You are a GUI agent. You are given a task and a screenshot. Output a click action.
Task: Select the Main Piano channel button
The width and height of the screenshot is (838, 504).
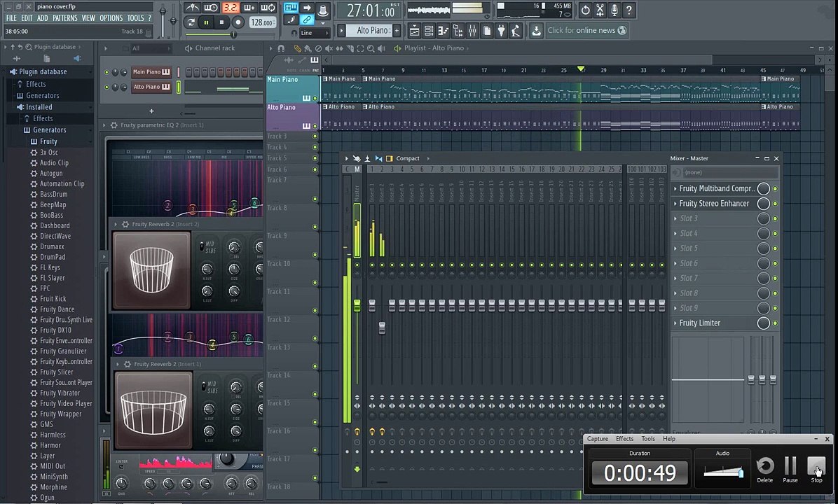[151, 72]
